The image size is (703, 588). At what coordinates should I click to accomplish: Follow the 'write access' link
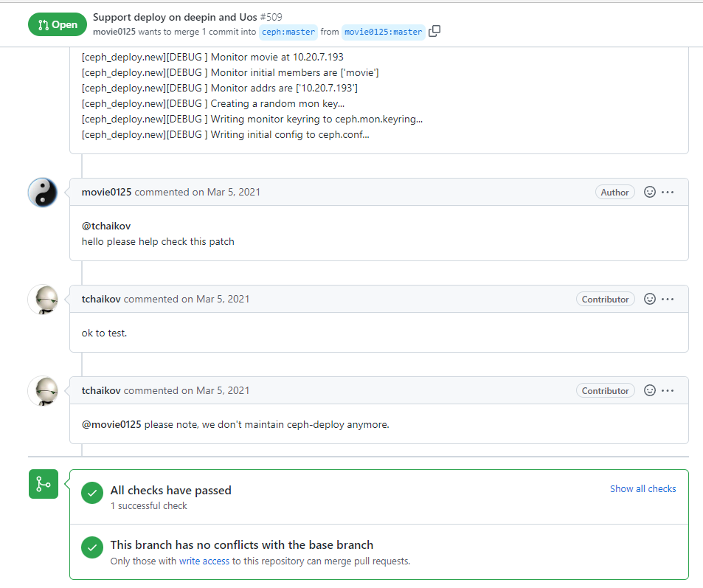(x=204, y=561)
